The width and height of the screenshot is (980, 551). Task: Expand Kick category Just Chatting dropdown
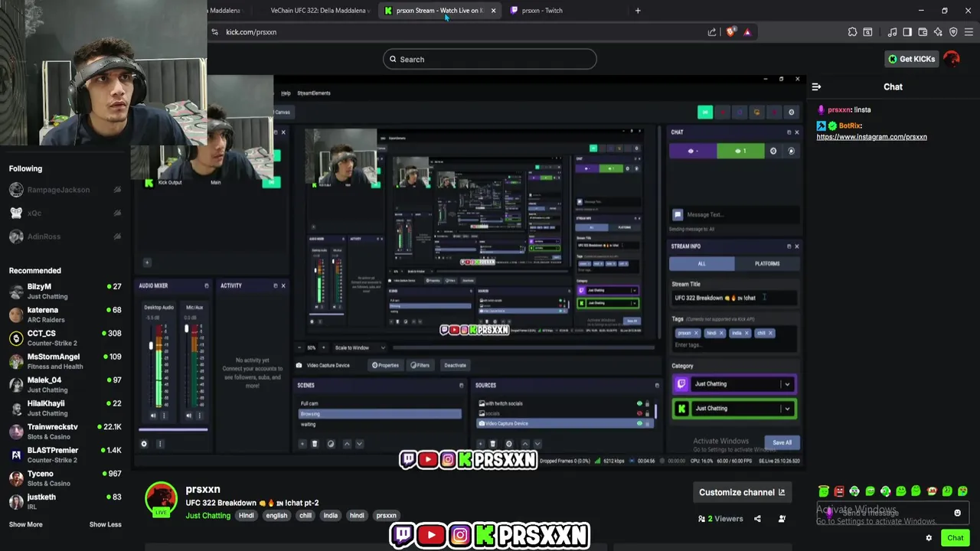click(x=787, y=409)
